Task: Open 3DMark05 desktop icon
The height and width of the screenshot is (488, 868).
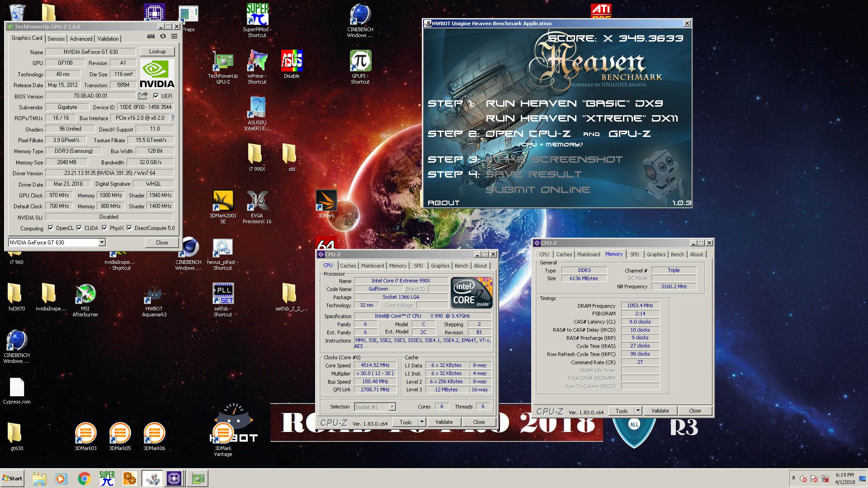Action: point(120,436)
